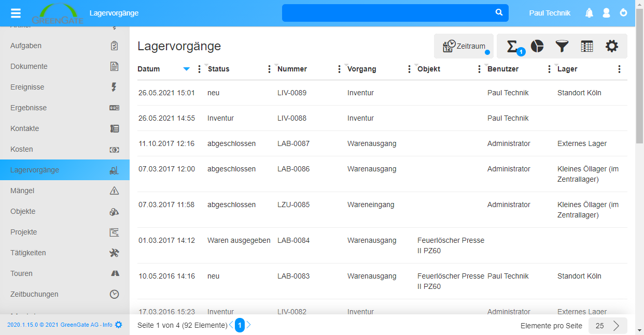The height and width of the screenshot is (335, 644).
Task: Open version Info link in footer
Action: pyautogui.click(x=107, y=325)
